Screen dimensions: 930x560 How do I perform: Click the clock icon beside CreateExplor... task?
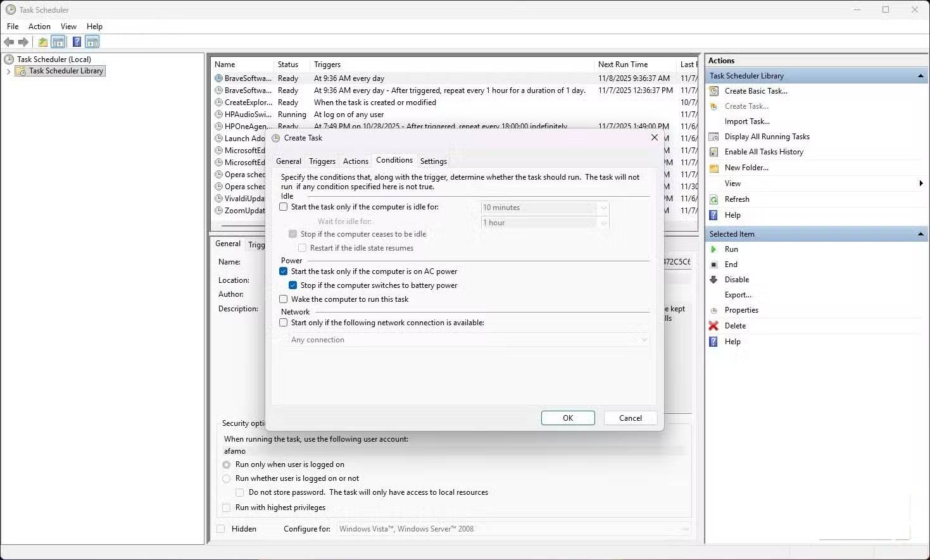[218, 103]
